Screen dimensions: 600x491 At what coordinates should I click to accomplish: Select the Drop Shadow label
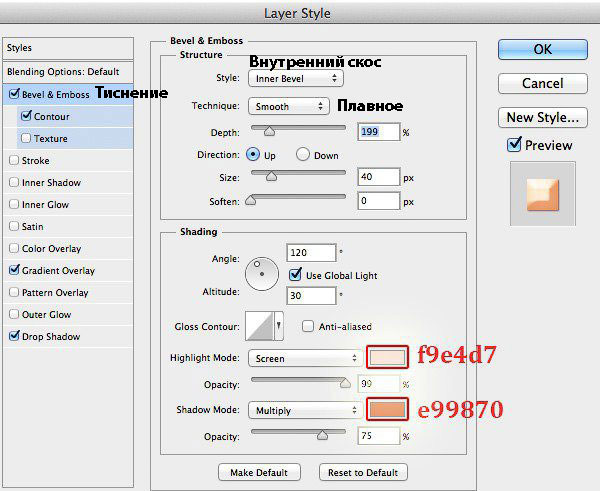click(51, 337)
